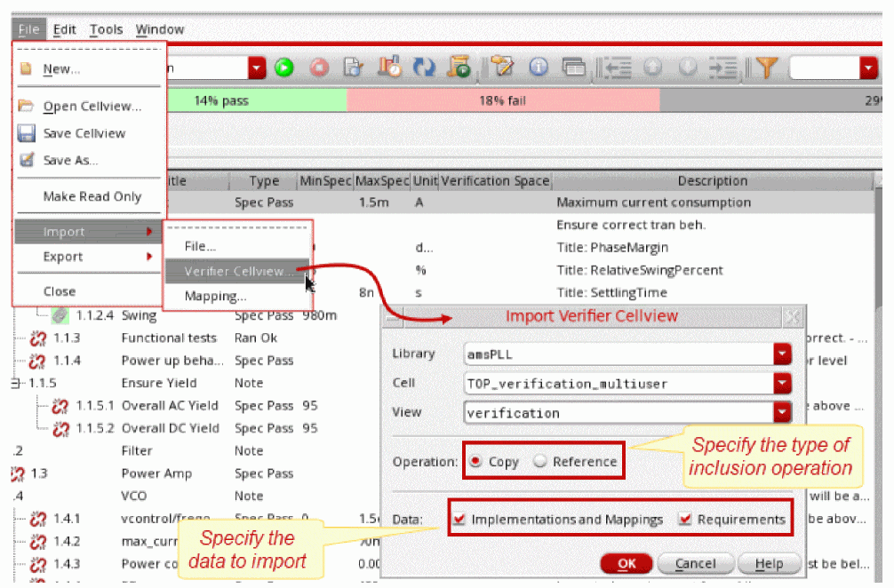Viewport: 894px width, 588px height.
Task: Choose Make Read Only in File menu
Action: point(92,196)
